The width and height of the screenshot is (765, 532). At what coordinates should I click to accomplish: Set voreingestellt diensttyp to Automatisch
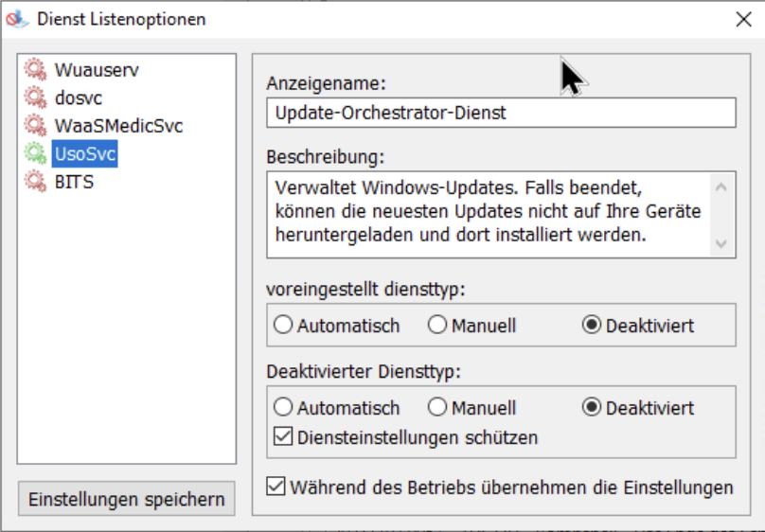pyautogui.click(x=282, y=326)
